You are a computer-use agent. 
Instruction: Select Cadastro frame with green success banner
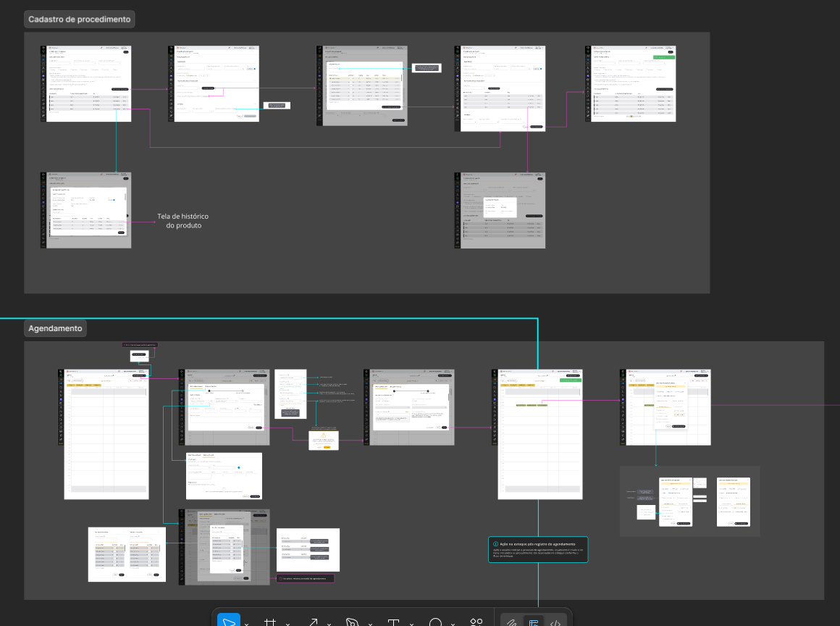pos(631,83)
